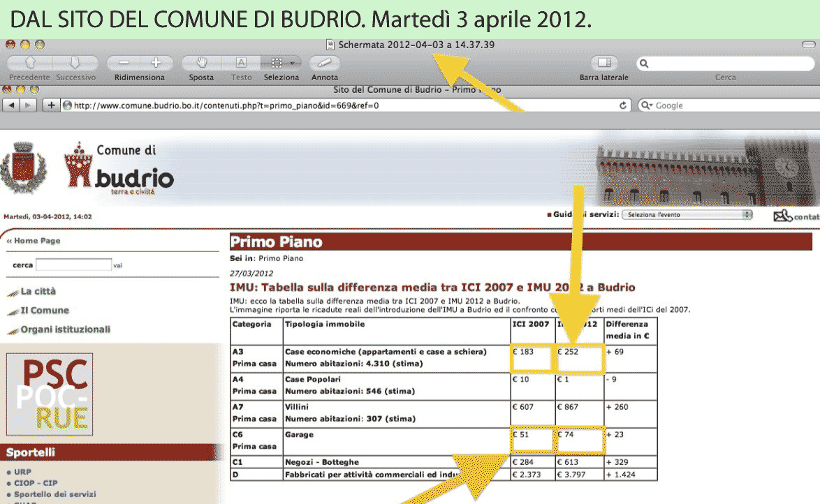Click the comune.budrio.bo.it URL address field
This screenshot has width=820, height=504.
pos(346,105)
